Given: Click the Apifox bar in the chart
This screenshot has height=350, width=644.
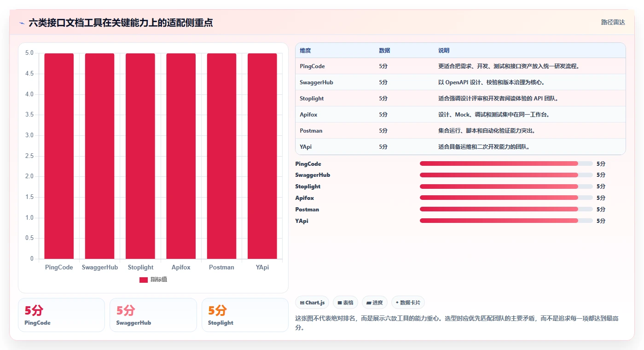Looking at the screenshot, I should pyautogui.click(x=181, y=156).
